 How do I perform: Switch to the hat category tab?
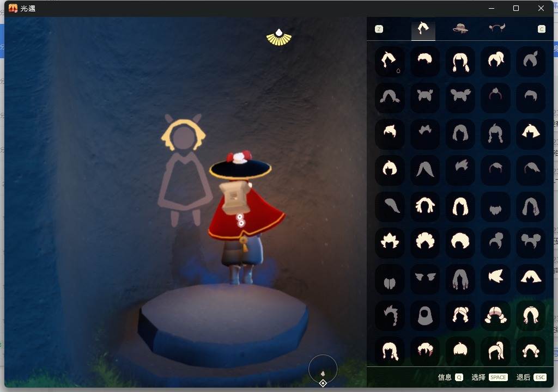pyautogui.click(x=460, y=29)
